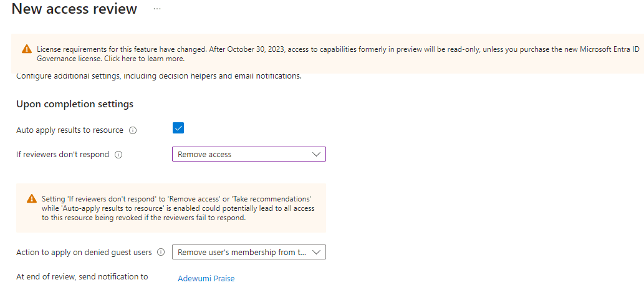Click the warning triangle in the license banner
Viewport: 644px width, 295px height.
pos(26,49)
